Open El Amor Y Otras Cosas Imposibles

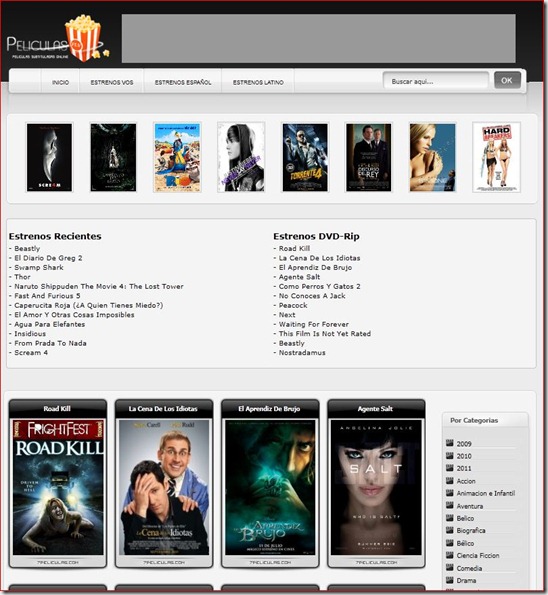(x=74, y=315)
